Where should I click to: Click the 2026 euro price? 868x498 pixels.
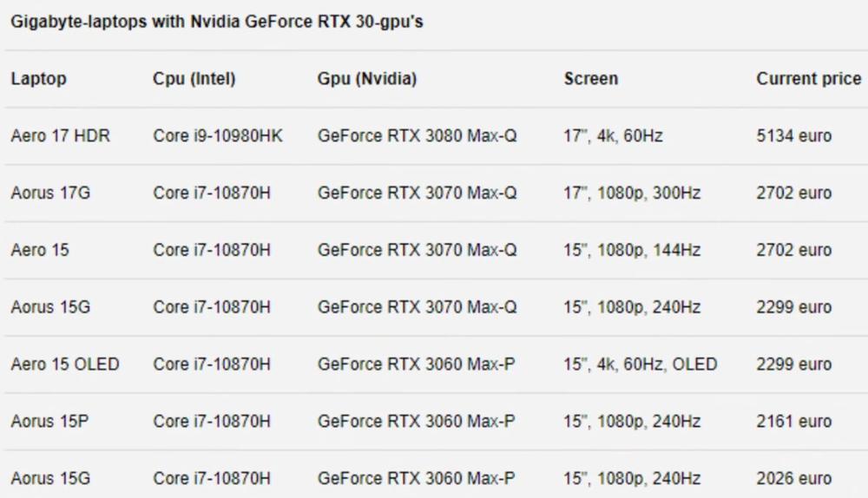pyautogui.click(x=794, y=478)
